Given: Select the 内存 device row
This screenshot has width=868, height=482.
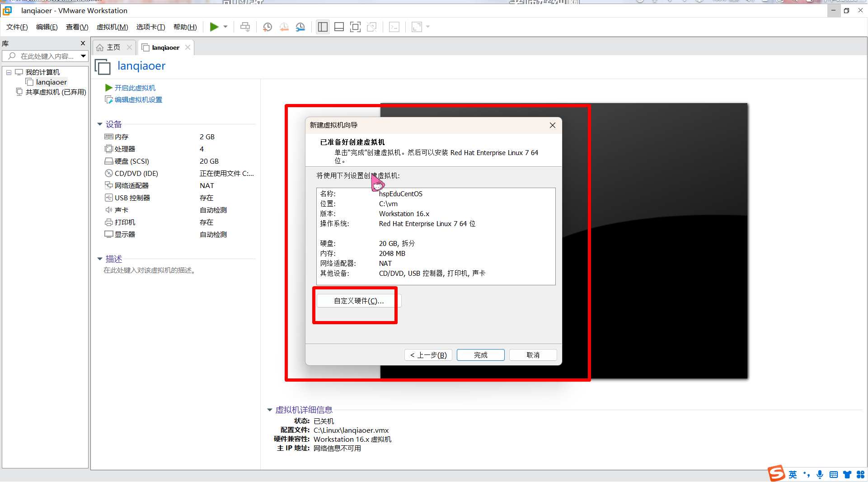Looking at the screenshot, I should (x=179, y=137).
